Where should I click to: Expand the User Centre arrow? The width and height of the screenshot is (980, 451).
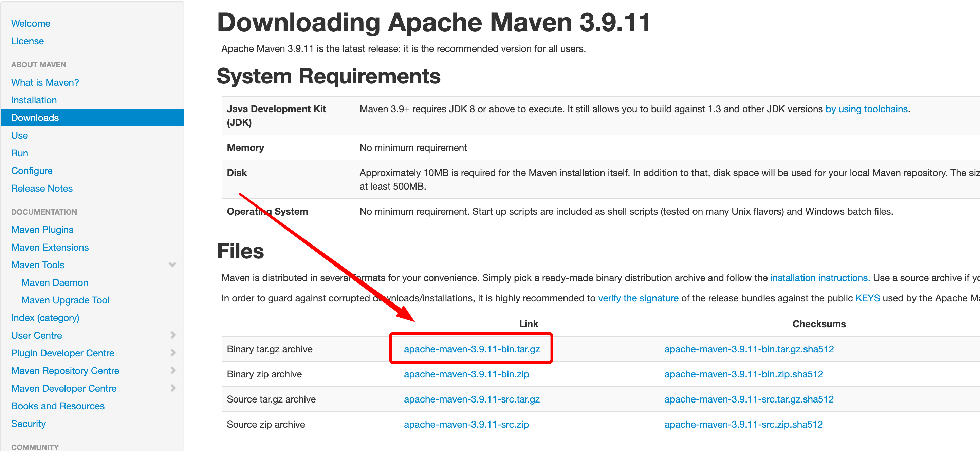[173, 335]
